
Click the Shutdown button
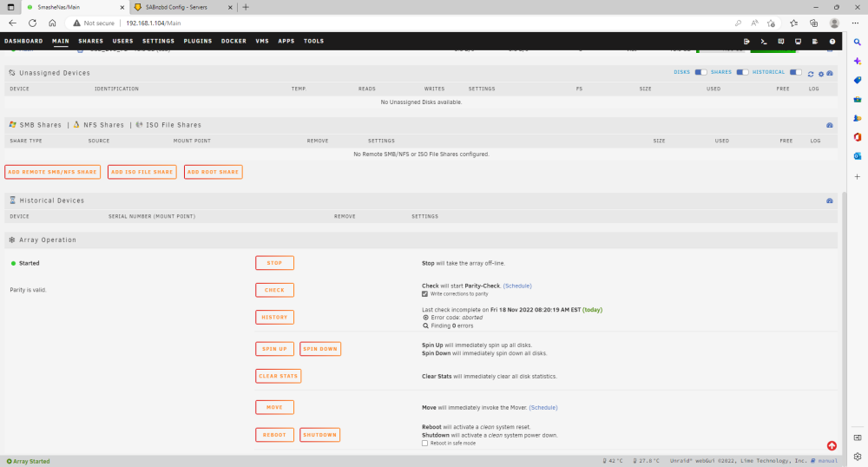pyautogui.click(x=320, y=435)
